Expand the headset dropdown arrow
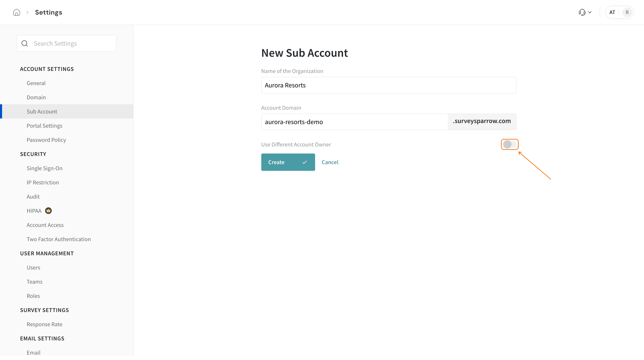Image resolution: width=644 pixels, height=360 pixels. (590, 12)
